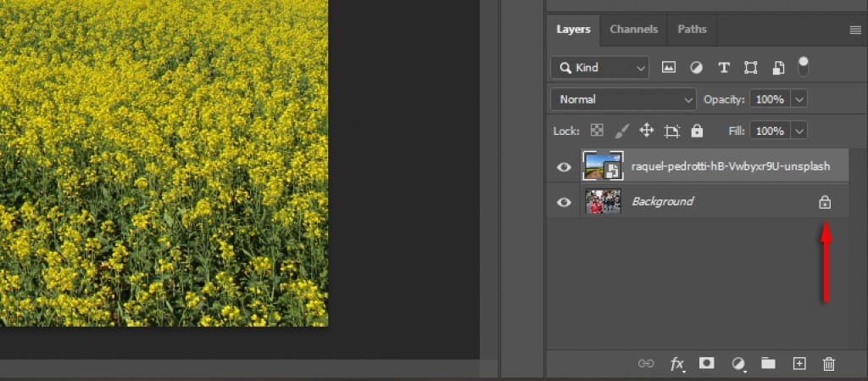868x381 pixels.
Task: Expand the Kind filter dropdown
Action: pos(599,68)
